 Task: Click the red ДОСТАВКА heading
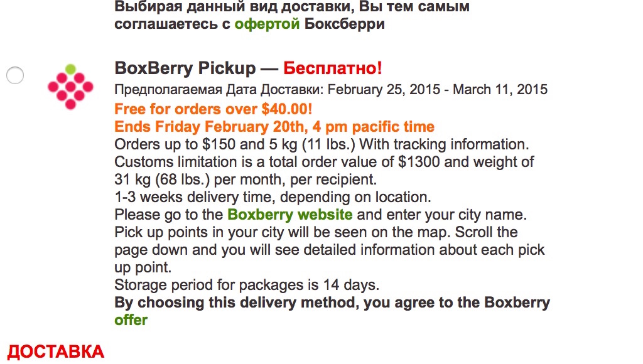56,352
